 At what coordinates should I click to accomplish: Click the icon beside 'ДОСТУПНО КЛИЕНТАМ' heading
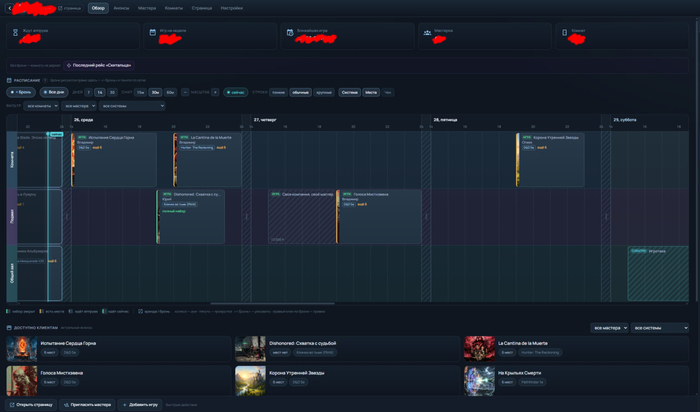click(9, 328)
